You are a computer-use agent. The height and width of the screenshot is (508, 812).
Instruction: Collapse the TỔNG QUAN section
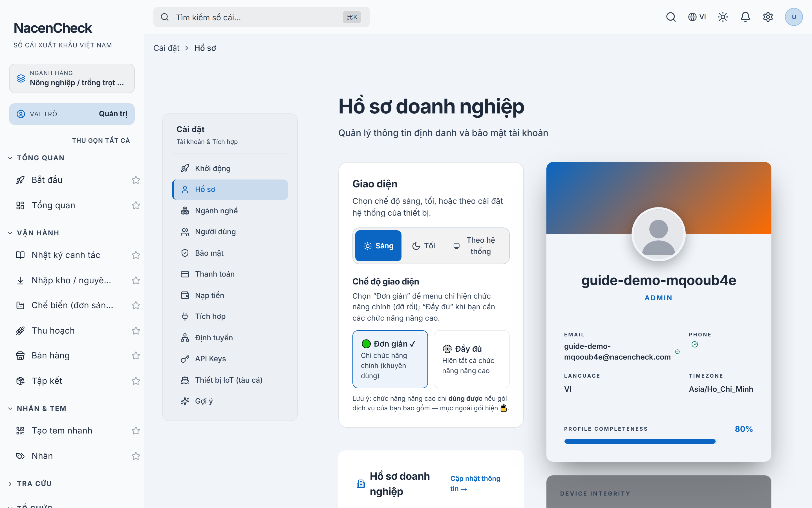36,158
